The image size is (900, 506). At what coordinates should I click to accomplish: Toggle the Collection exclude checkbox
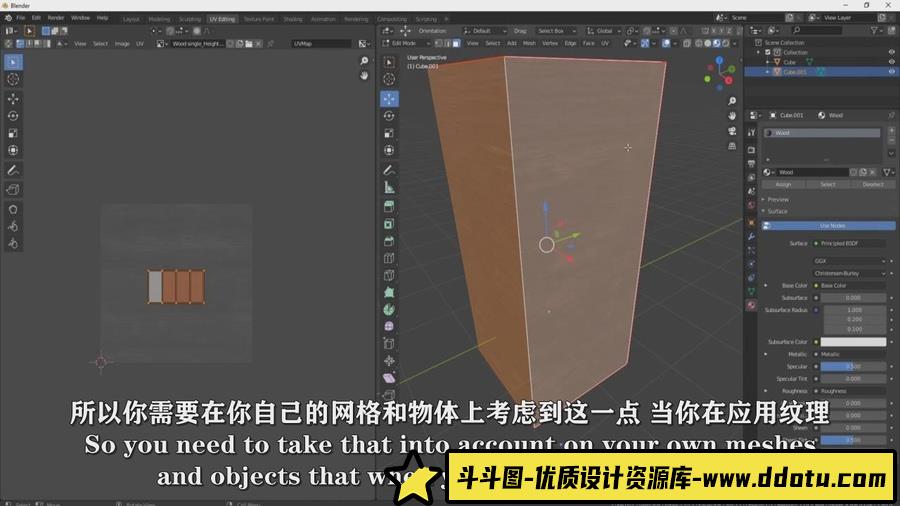tap(768, 52)
